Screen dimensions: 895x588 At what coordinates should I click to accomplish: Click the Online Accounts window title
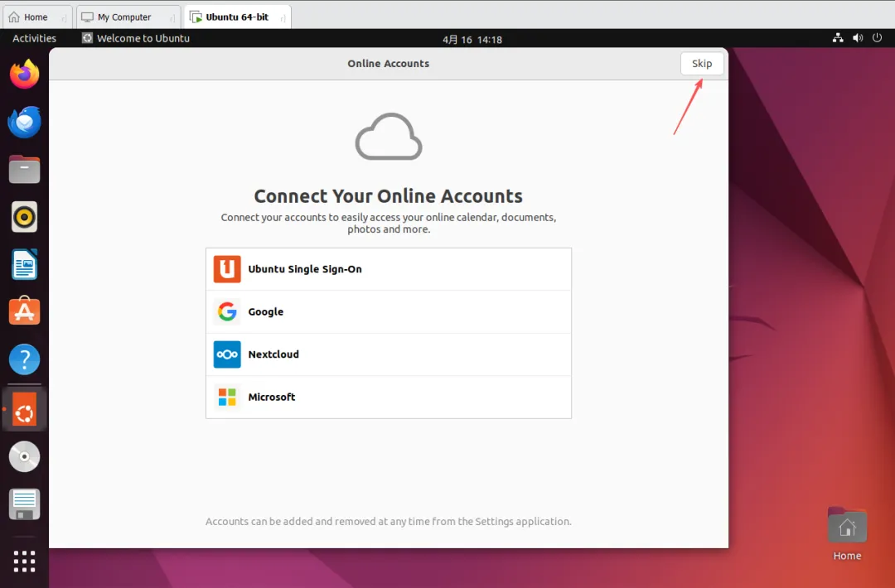388,63
